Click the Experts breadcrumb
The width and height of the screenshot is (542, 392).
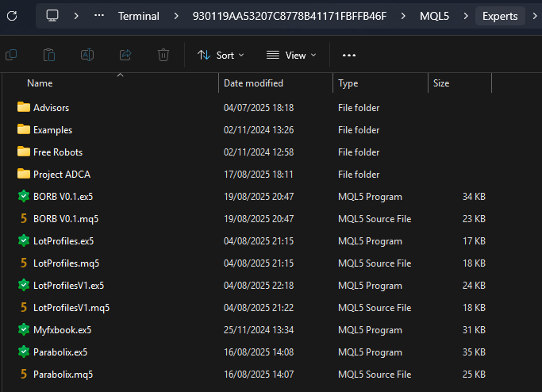[x=500, y=16]
